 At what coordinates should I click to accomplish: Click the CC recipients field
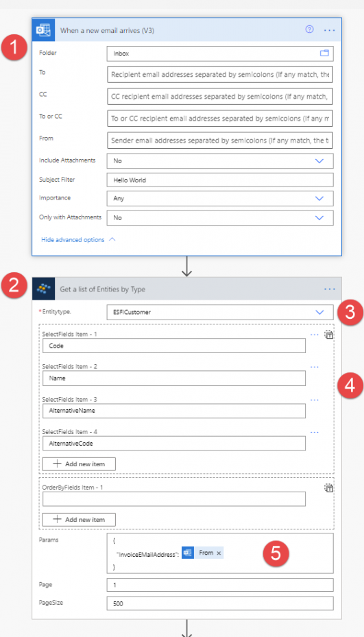coord(220,97)
